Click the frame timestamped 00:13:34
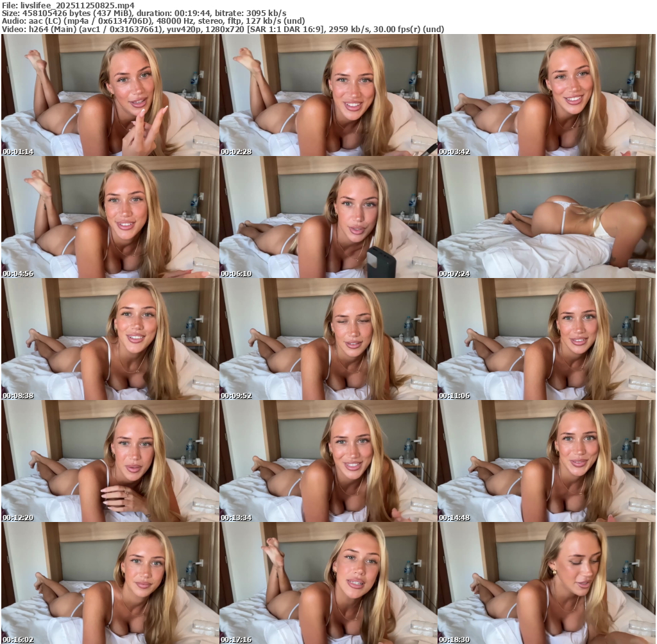The image size is (657, 644). coord(328,461)
